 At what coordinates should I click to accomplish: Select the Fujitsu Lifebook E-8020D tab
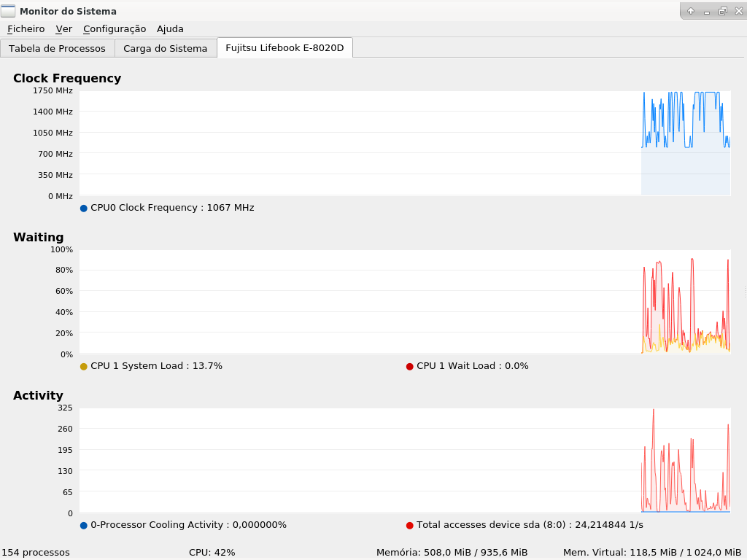pyautogui.click(x=285, y=47)
